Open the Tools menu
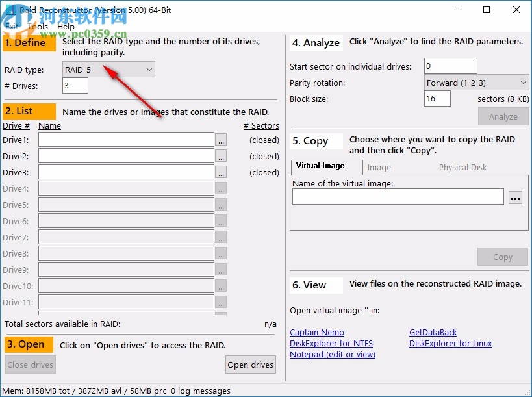This screenshot has height=397, width=532. click(x=37, y=27)
